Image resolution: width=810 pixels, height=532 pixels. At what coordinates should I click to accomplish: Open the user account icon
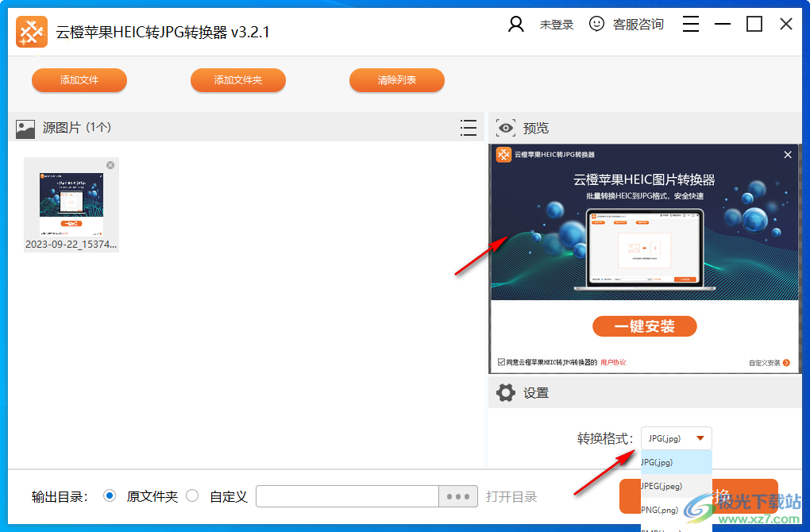[515, 25]
